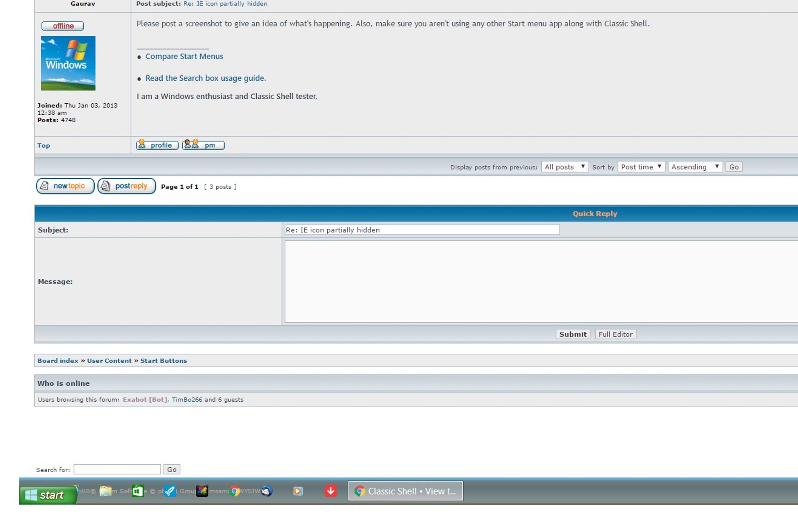Switch to Classic Shell Chrome window
This screenshot has height=532, width=798.
(405, 491)
